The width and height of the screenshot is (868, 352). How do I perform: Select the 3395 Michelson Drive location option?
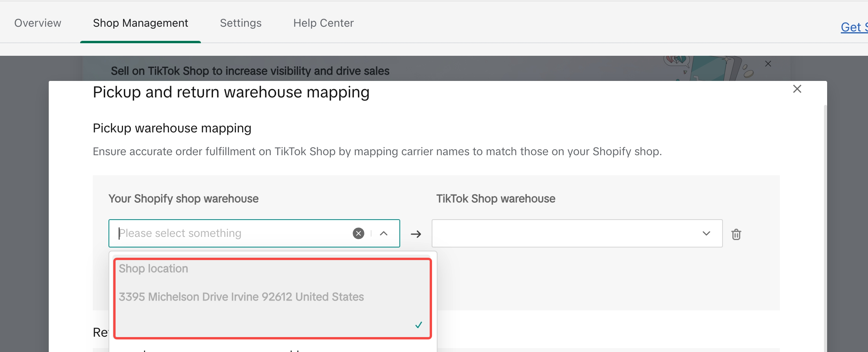241,297
